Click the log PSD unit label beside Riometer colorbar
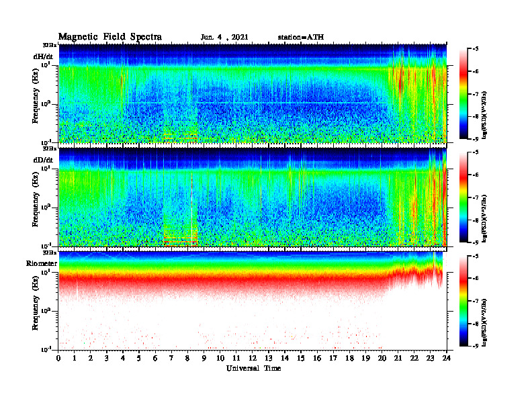 pyautogui.click(x=484, y=322)
